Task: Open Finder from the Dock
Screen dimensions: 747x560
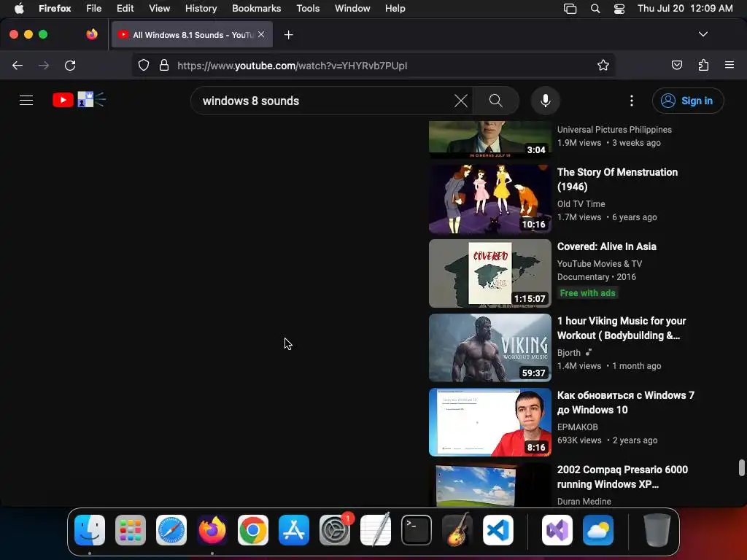Action: click(x=90, y=530)
